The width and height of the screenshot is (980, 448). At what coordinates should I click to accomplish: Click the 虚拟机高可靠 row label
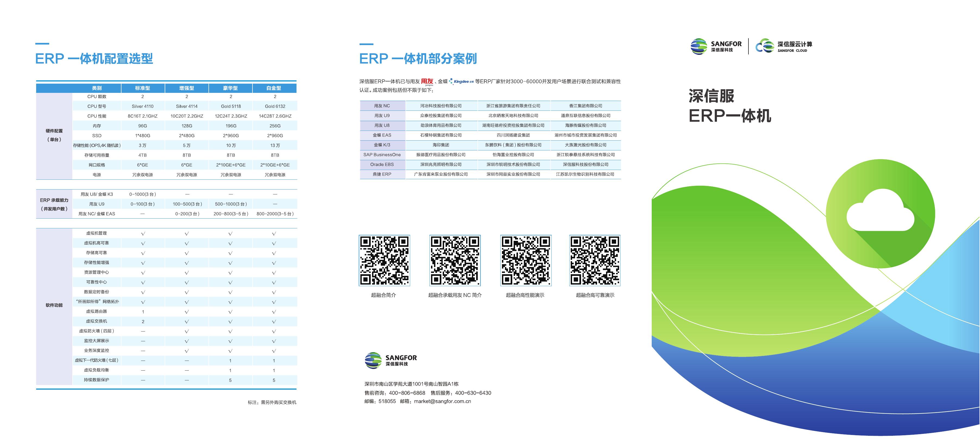point(97,243)
